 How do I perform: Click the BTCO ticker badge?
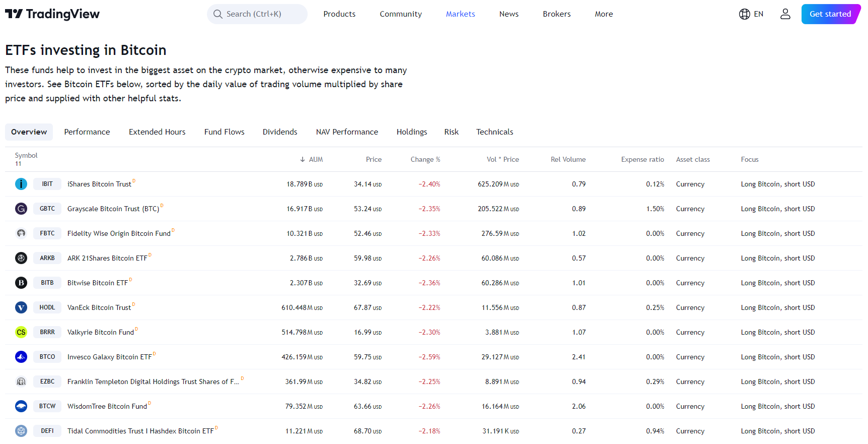(x=47, y=357)
